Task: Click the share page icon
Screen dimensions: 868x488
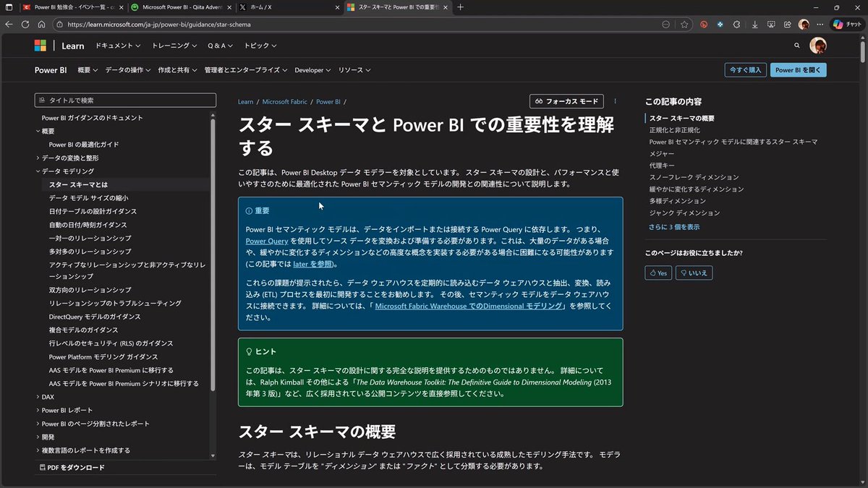Action: (788, 24)
